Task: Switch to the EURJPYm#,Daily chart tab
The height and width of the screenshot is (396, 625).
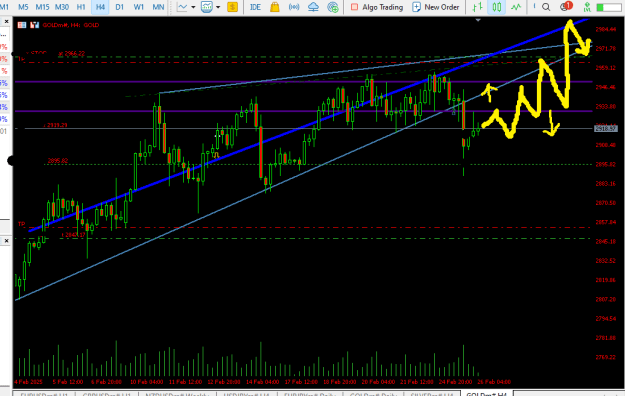Action: [310, 394]
